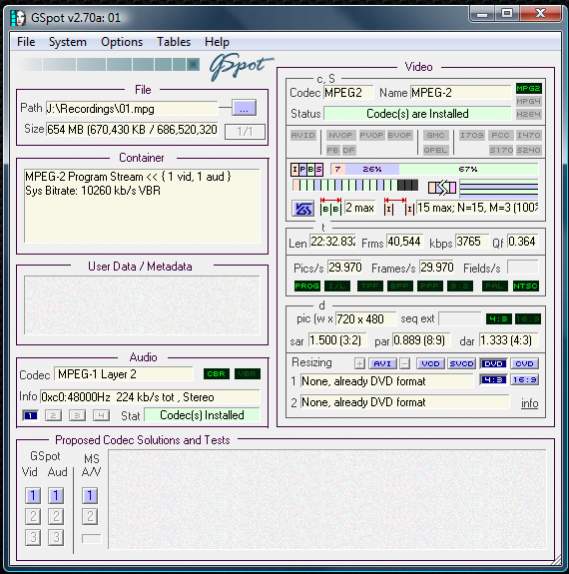Click the pic size field 720 x 480

pos(365,319)
